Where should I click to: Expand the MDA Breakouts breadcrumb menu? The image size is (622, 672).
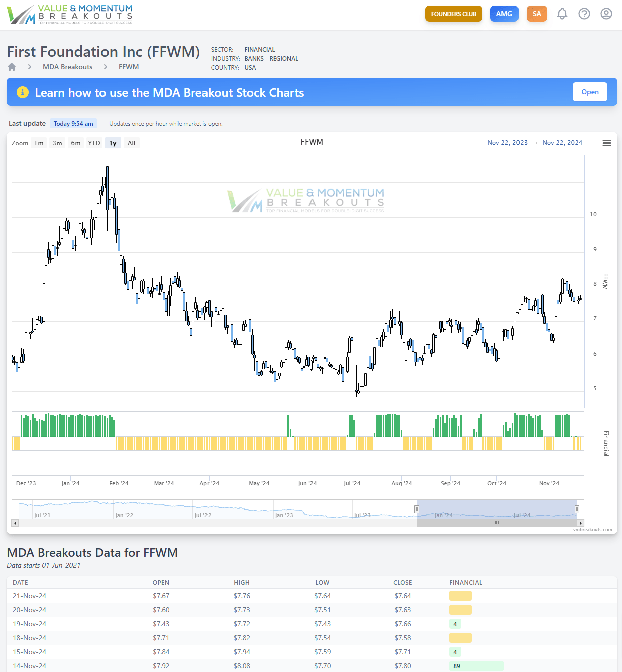(67, 66)
